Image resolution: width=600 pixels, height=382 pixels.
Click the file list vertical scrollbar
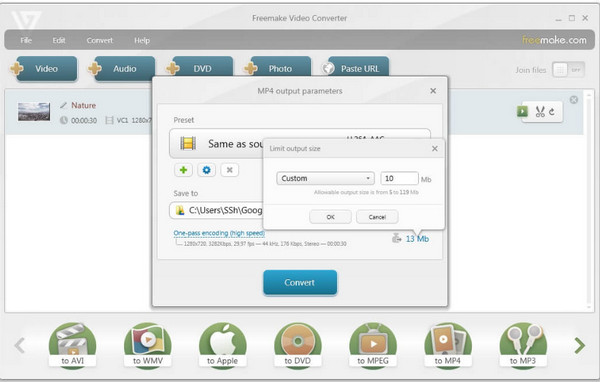589,200
